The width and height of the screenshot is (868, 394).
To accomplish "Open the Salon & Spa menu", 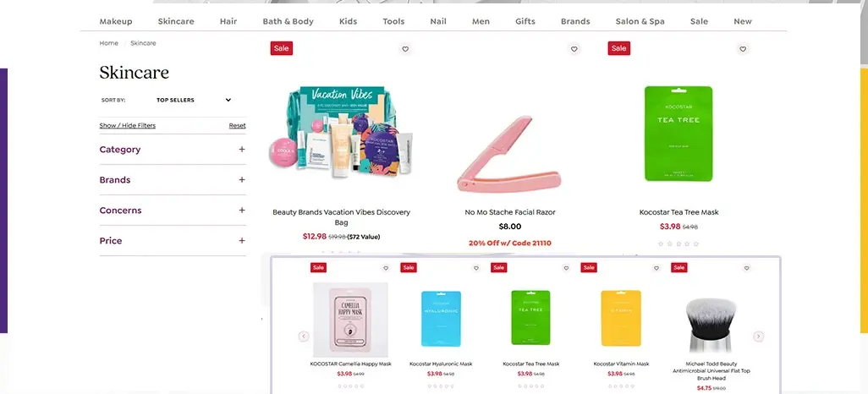I will point(640,22).
